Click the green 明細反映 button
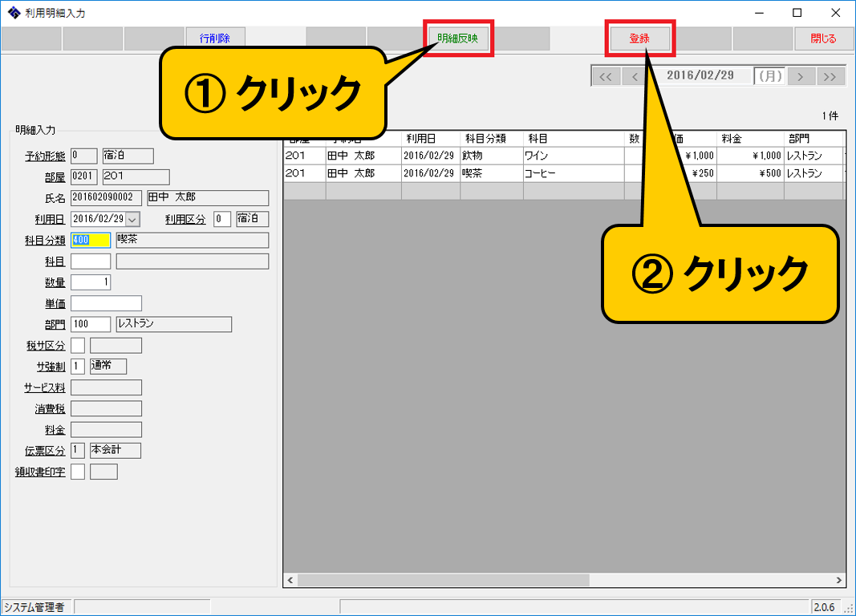Viewport: 856px width, 616px height. (457, 38)
